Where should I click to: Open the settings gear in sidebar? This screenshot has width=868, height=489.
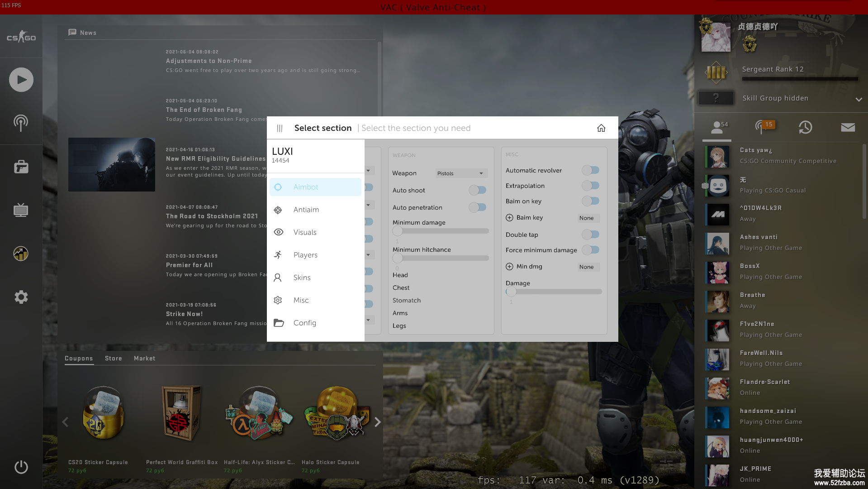coord(21,297)
